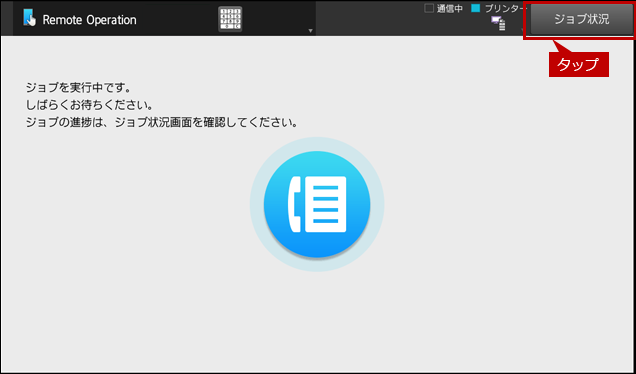The image size is (636, 374).
Task: Expand the arrow beside the keypad area
Action: click(x=310, y=31)
